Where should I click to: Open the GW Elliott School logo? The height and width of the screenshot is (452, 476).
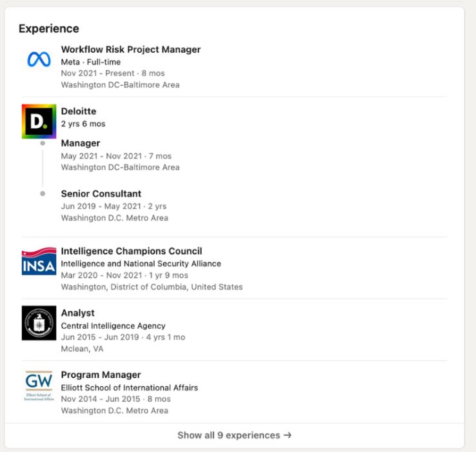39,385
